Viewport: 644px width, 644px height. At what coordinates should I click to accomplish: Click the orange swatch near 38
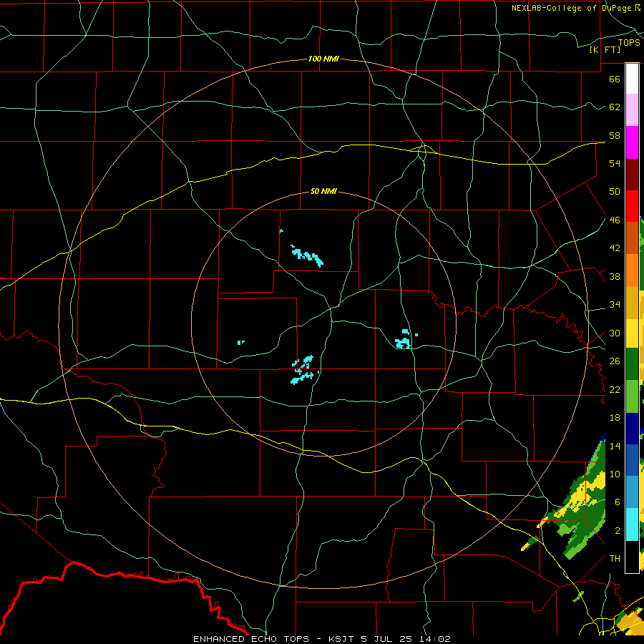(x=632, y=270)
